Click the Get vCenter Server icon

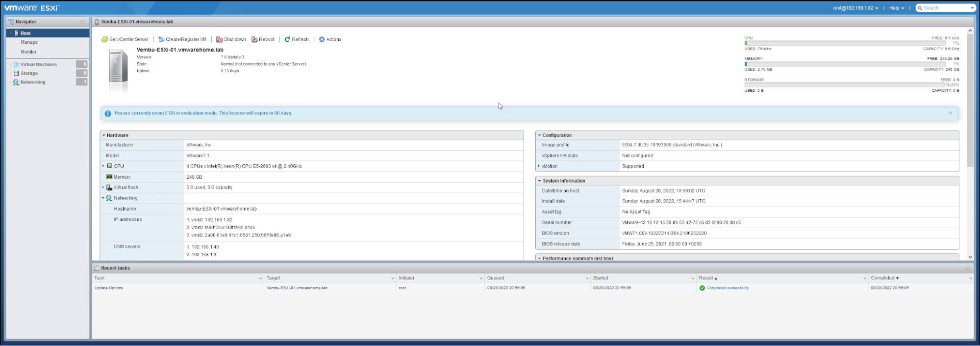104,39
